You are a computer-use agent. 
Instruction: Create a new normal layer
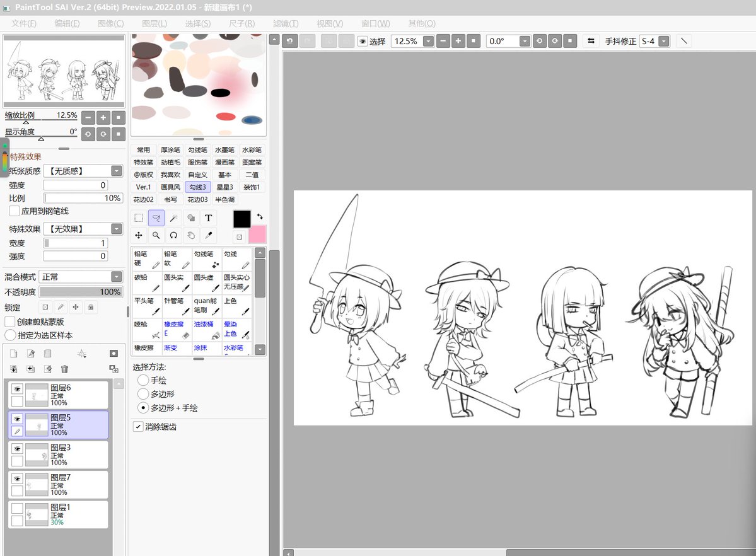(13, 354)
